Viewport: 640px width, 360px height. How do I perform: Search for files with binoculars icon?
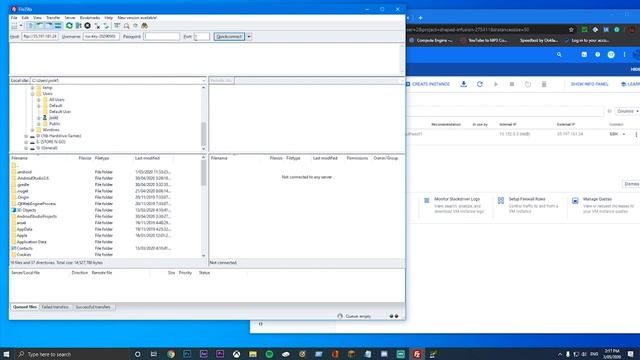[x=144, y=26]
